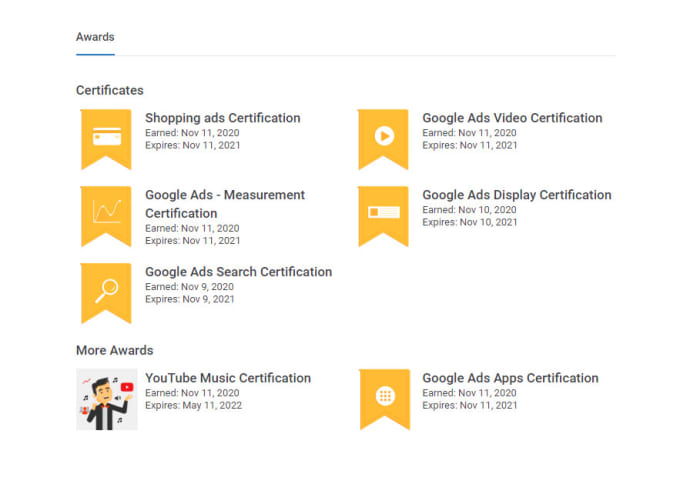Click the Shopping ads credit card badge icon
680x484 pixels.
point(106,139)
